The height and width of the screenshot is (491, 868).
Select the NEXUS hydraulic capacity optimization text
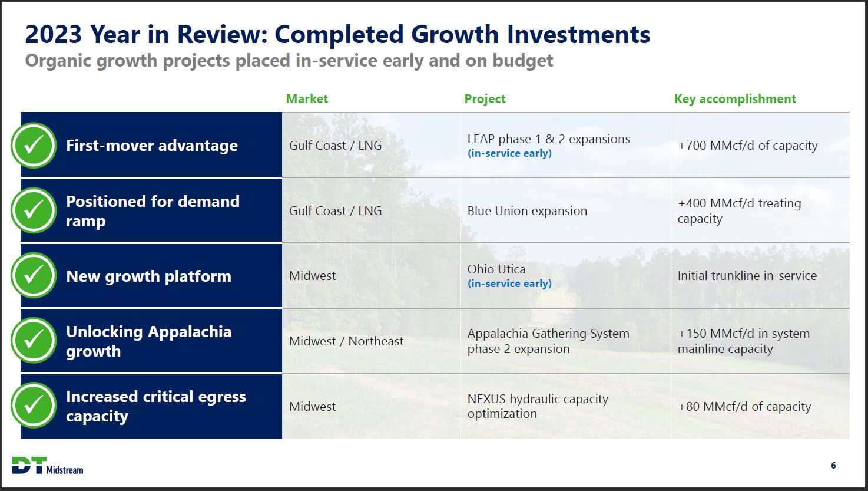pos(537,406)
